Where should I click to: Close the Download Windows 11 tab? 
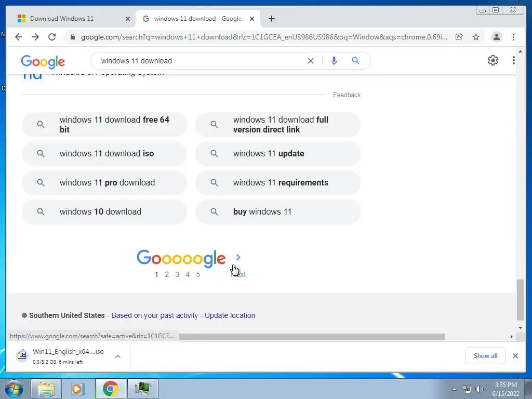(128, 19)
